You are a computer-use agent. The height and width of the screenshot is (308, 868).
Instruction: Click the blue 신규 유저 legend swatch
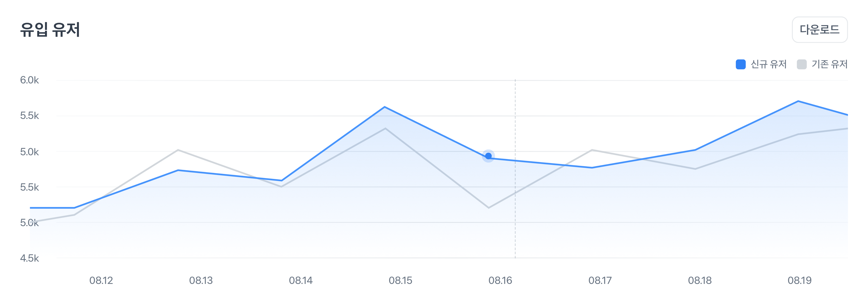(741, 64)
